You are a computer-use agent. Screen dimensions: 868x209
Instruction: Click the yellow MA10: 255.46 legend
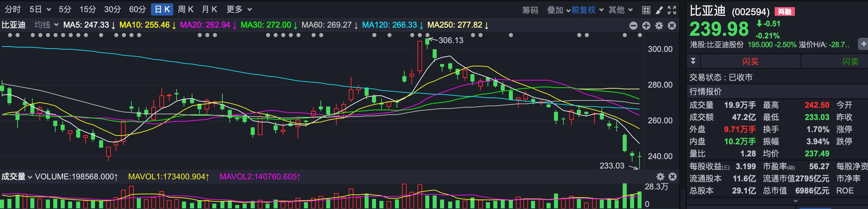click(148, 25)
